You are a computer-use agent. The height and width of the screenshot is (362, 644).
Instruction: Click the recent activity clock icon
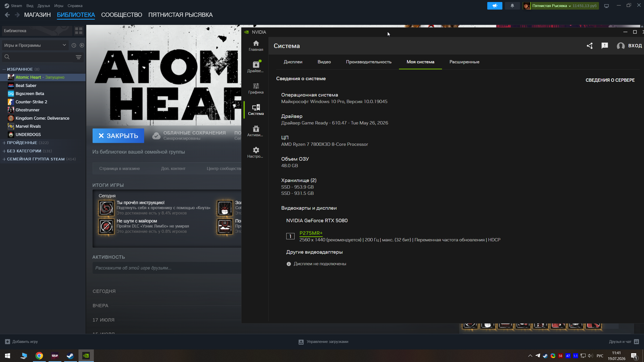74,45
